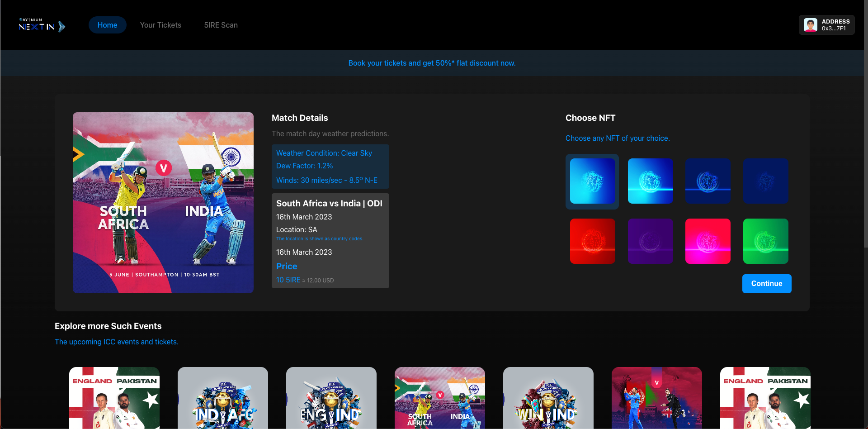
Task: Open the ADDRESS 0x3...7F1 wallet button
Action: pyautogui.click(x=826, y=25)
